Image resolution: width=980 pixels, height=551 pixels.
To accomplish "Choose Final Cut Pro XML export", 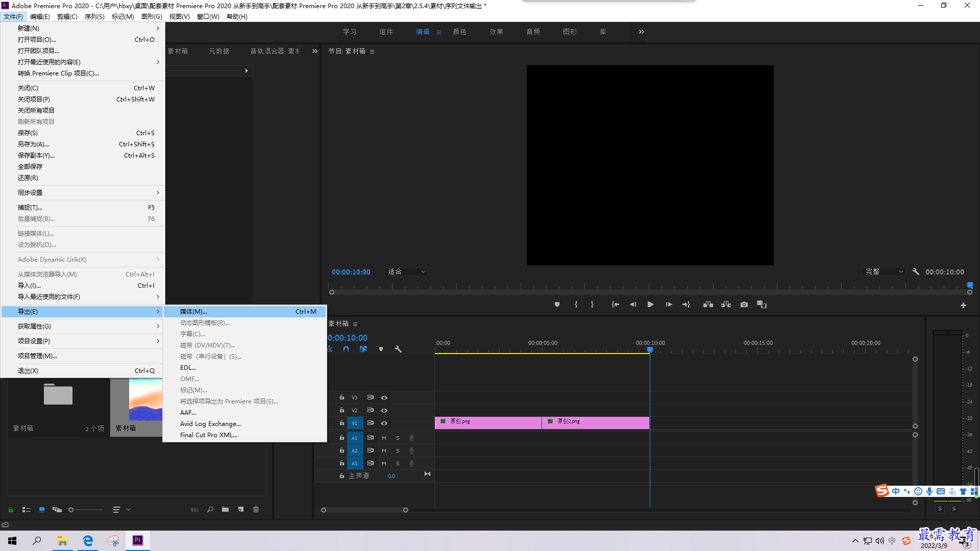I will click(x=245, y=435).
